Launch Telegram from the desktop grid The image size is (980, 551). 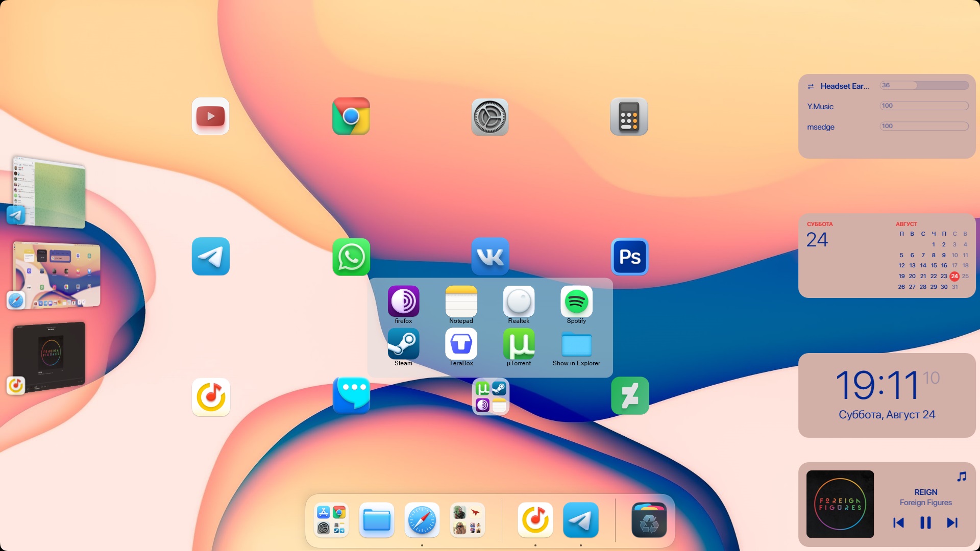[211, 257]
